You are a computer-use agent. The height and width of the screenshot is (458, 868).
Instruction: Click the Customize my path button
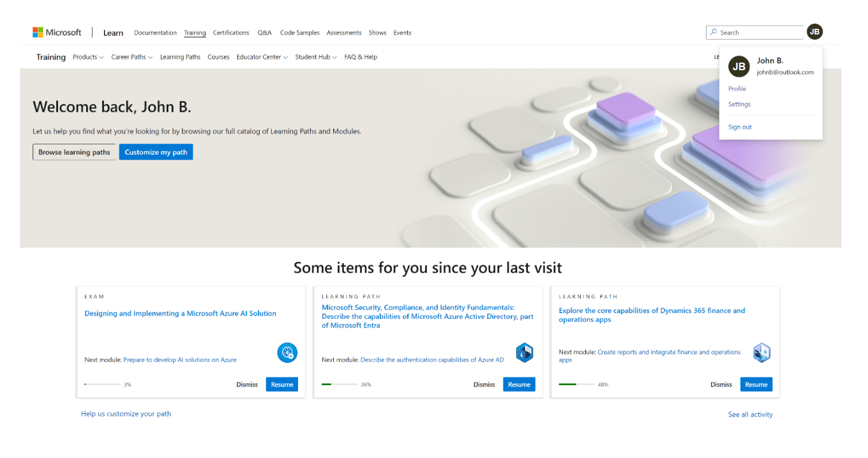[x=156, y=151]
